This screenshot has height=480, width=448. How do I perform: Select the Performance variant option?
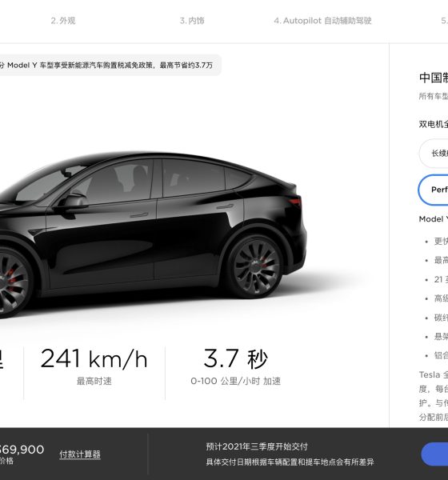[434, 190]
